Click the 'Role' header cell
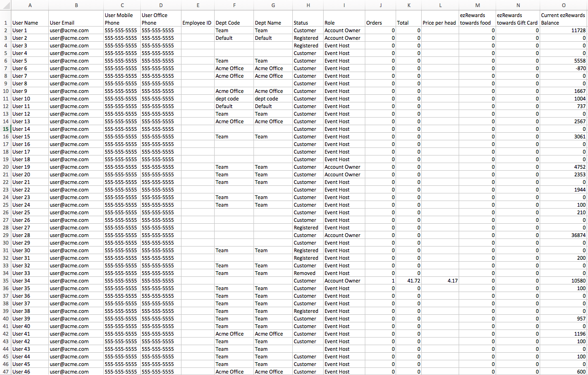The image size is (588, 375). point(344,18)
